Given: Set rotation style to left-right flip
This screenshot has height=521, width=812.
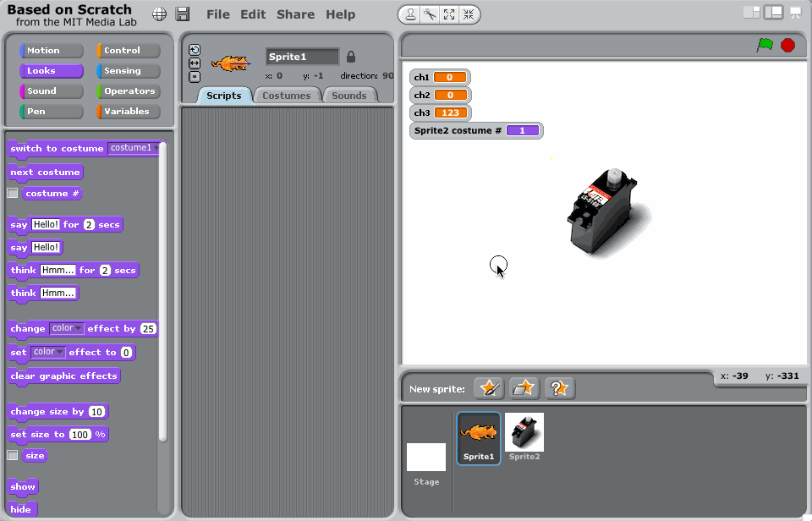Looking at the screenshot, I should pos(195,63).
